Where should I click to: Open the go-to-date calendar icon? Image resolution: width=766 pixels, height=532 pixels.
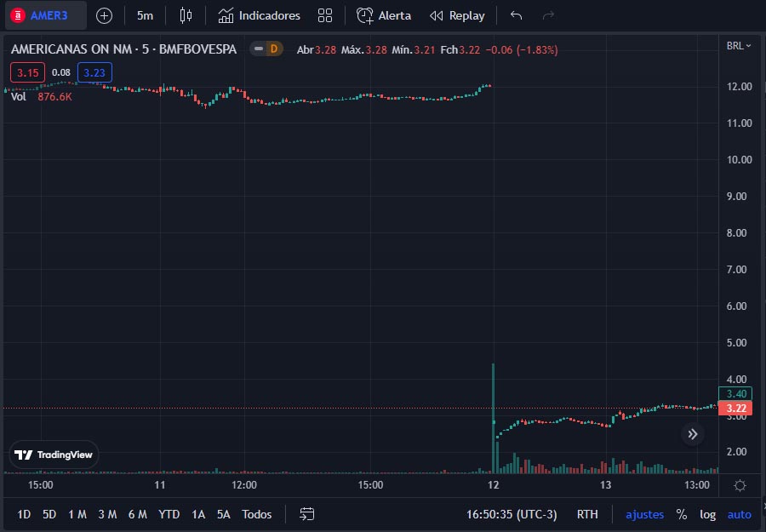307,514
